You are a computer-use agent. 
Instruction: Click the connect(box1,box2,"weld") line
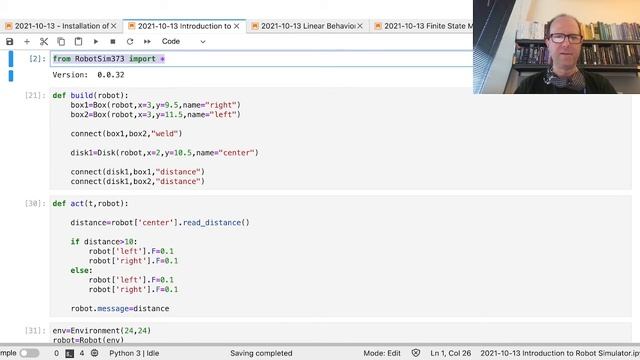[126, 133]
